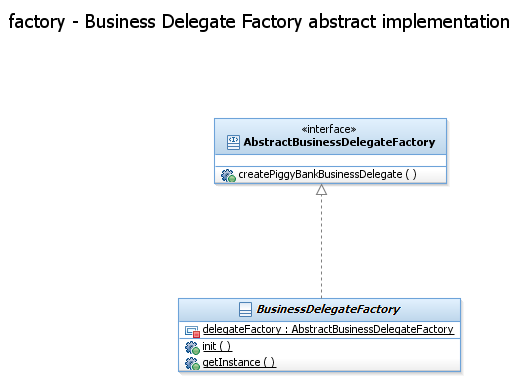Viewport: 522px width, 386px height.
Task: Click the class icon beside BusinessDelegateFactory
Action: (x=245, y=309)
